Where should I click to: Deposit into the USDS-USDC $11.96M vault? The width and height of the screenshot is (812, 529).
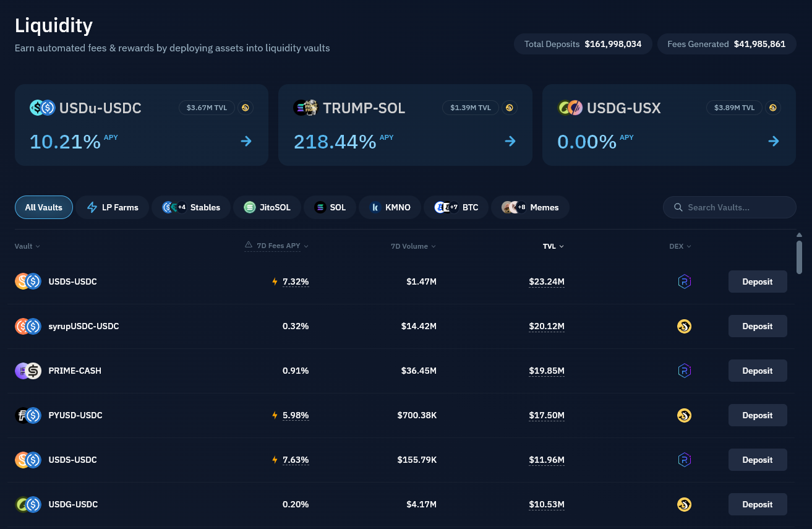[758, 460]
